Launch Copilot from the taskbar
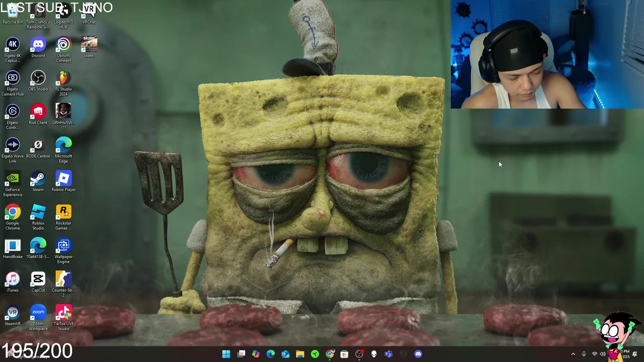The image size is (644, 362). pos(256,354)
